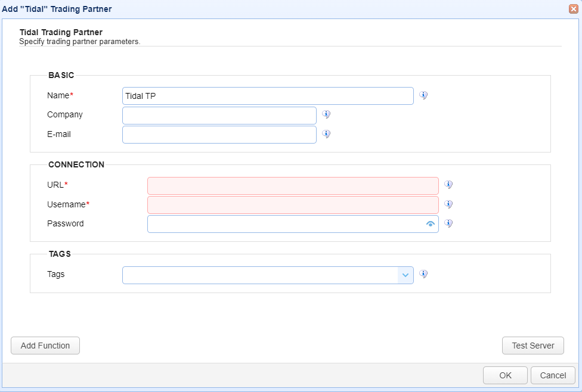Click the 'Specify trading partner parameters.' text
Image resolution: width=582 pixels, height=392 pixels.
click(80, 42)
